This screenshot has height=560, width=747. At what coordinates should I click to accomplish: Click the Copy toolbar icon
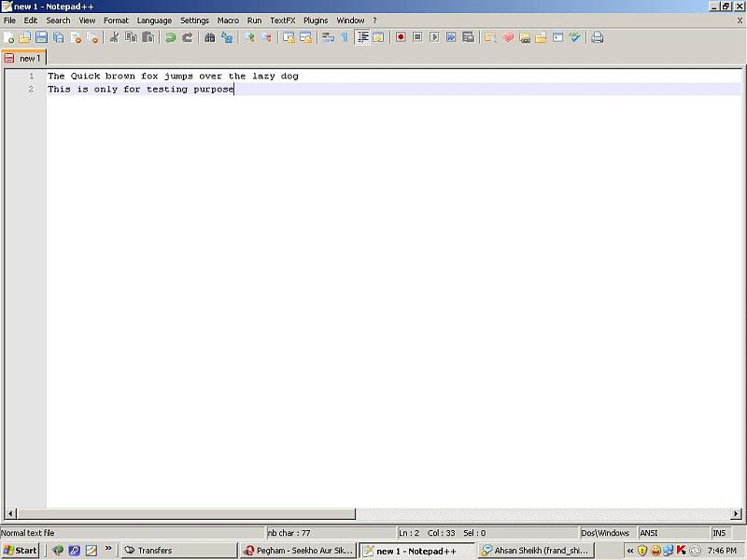pyautogui.click(x=131, y=37)
